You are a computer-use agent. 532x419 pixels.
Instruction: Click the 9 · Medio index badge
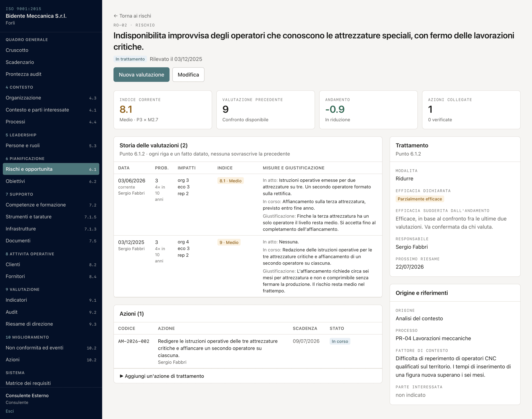point(229,242)
